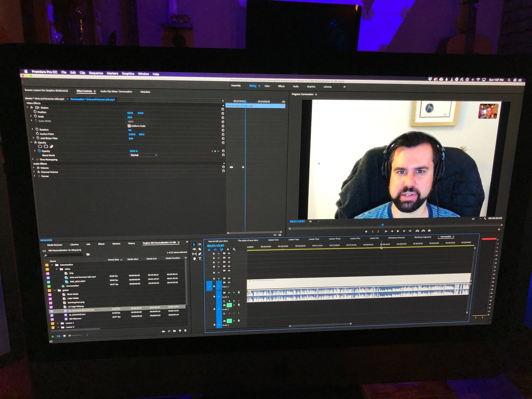Viewport: 532px width, 399px height.
Task: Open the Program monitor settings wrench
Action: pos(485,219)
